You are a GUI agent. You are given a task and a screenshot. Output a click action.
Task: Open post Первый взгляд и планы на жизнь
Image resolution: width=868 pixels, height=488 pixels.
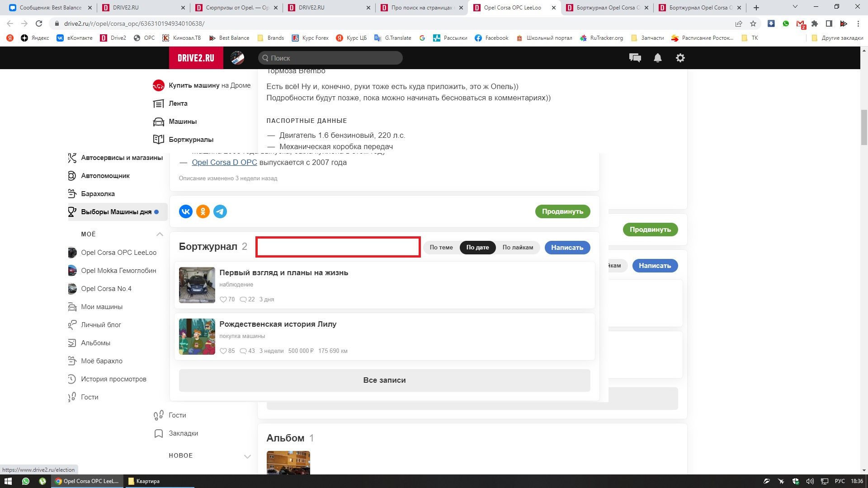283,273
